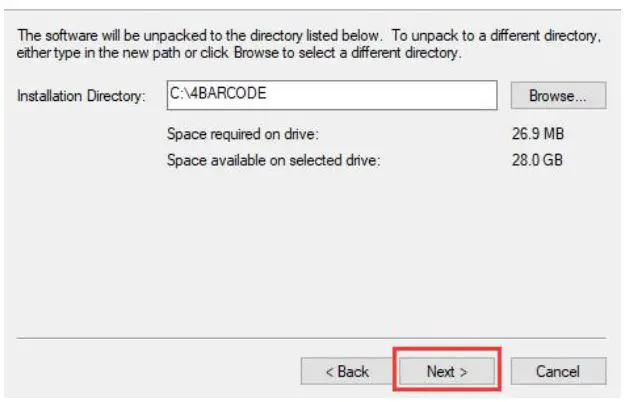Go back with the < Back button
This screenshot has width=632, height=402.
pos(347,371)
